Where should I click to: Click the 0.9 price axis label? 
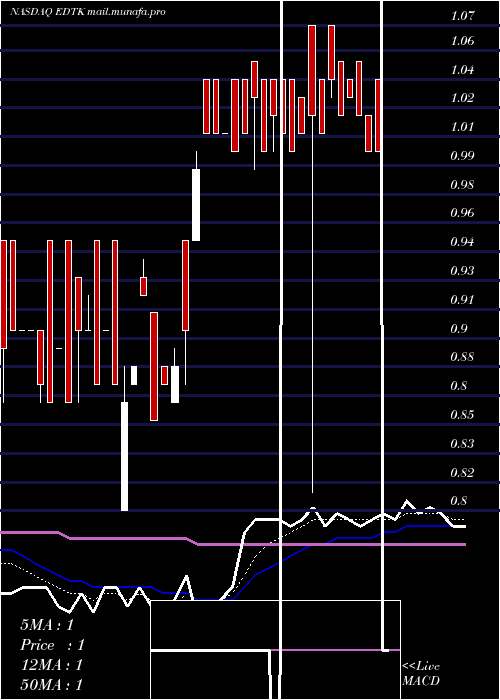coord(459,329)
